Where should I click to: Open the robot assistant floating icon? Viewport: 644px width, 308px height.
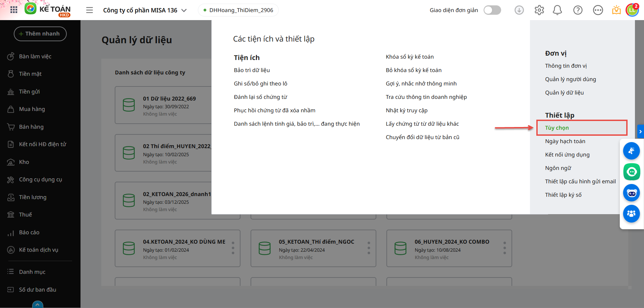pyautogui.click(x=631, y=193)
